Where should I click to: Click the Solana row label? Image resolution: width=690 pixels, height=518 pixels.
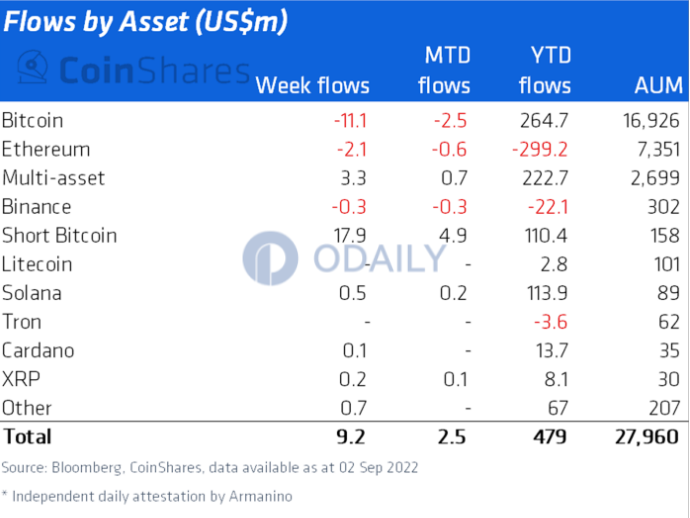click(x=31, y=294)
